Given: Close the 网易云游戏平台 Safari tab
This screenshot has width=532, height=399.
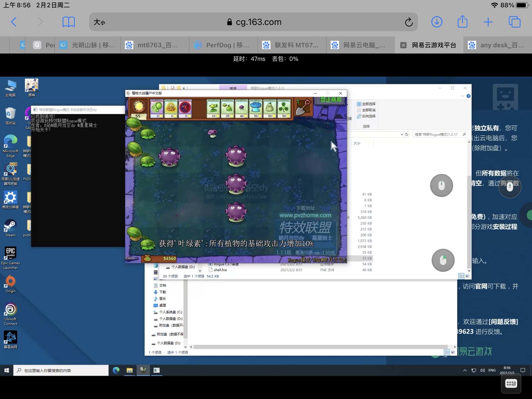Looking at the screenshot, I should 403,45.
